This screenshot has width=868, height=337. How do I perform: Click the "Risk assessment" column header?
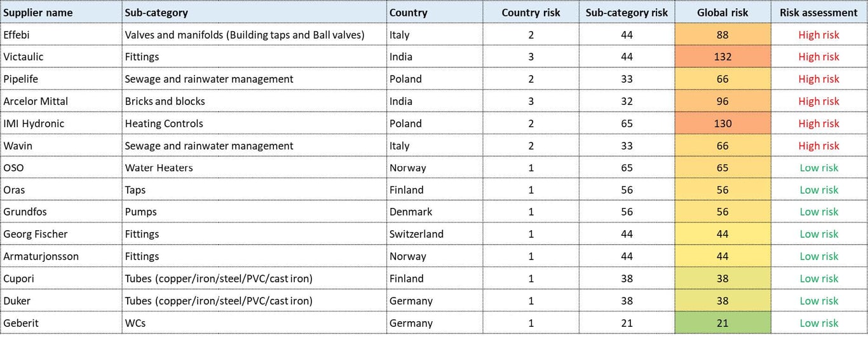(x=818, y=13)
